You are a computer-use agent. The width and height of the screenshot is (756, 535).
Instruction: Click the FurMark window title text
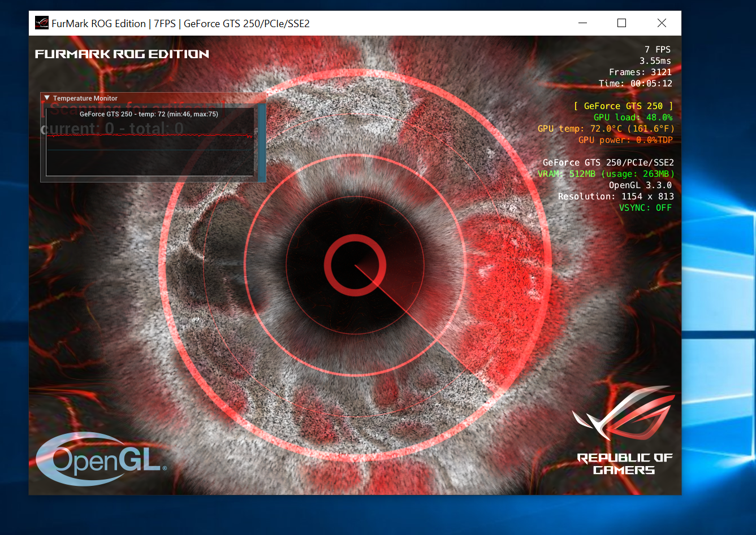[180, 24]
